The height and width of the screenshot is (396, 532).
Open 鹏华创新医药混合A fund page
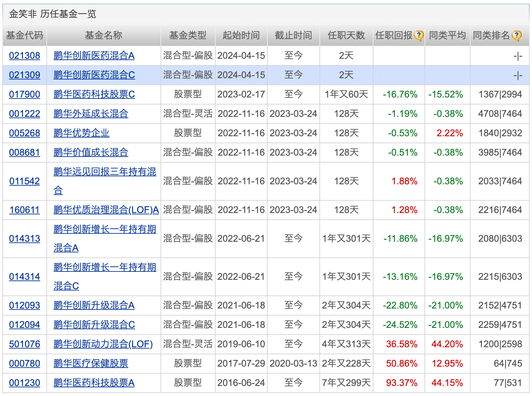[x=94, y=55]
